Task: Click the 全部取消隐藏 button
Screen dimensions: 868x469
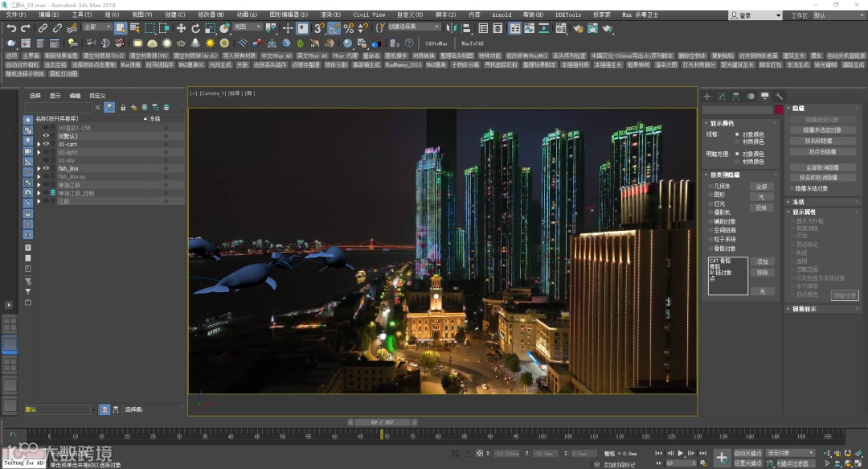Action: click(821, 167)
